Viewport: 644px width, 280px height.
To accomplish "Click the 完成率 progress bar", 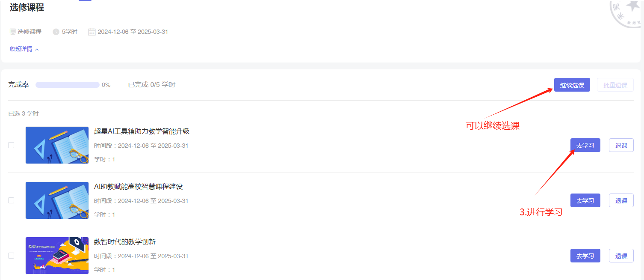I will [x=67, y=85].
